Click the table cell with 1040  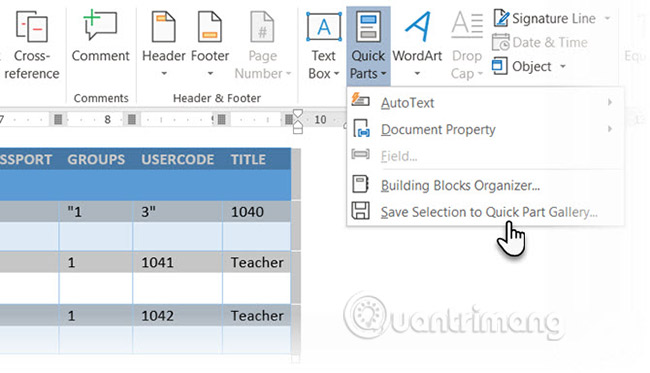pyautogui.click(x=256, y=212)
